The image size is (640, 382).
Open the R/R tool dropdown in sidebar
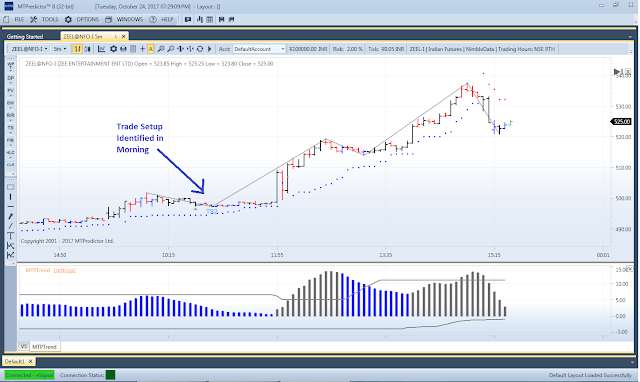pyautogui.click(x=11, y=117)
